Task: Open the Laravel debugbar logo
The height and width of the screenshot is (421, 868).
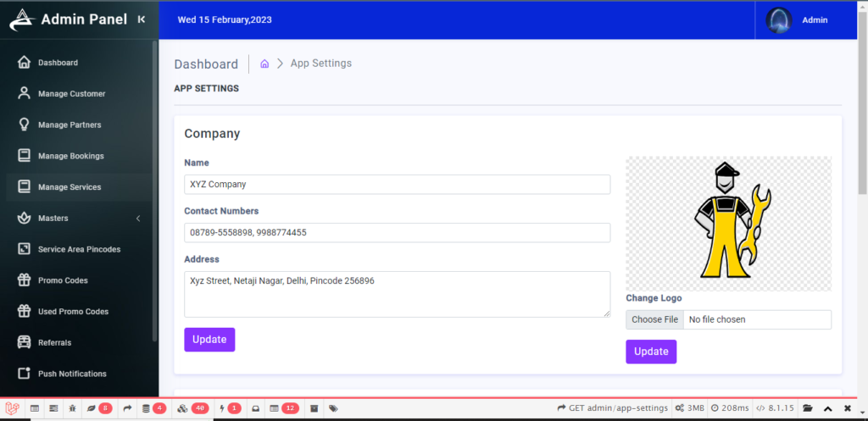Action: coord(12,408)
